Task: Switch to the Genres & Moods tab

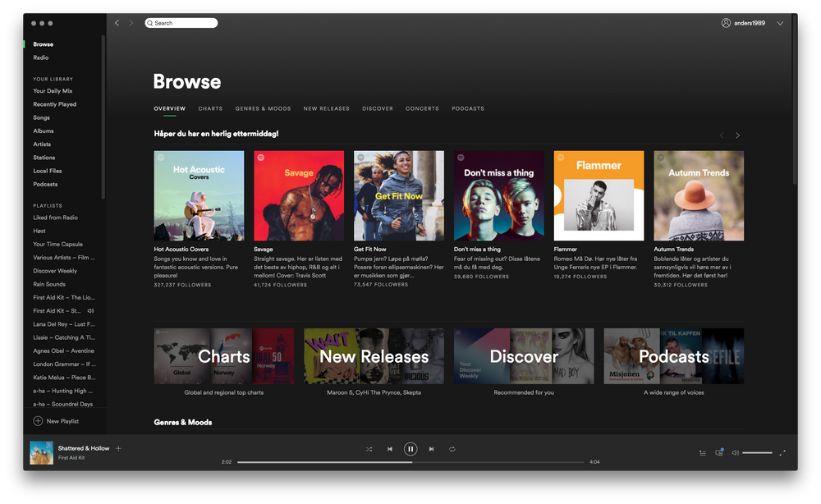Action: [x=263, y=109]
